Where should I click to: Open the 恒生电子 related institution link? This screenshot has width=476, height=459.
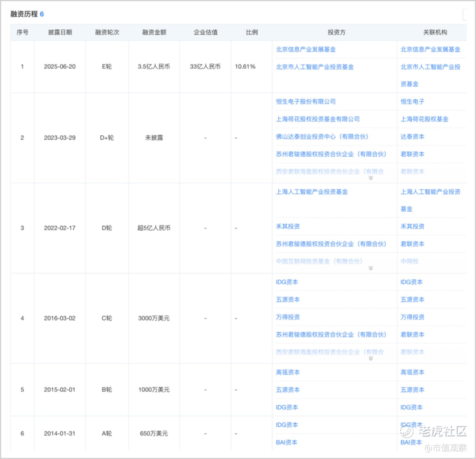coord(412,102)
